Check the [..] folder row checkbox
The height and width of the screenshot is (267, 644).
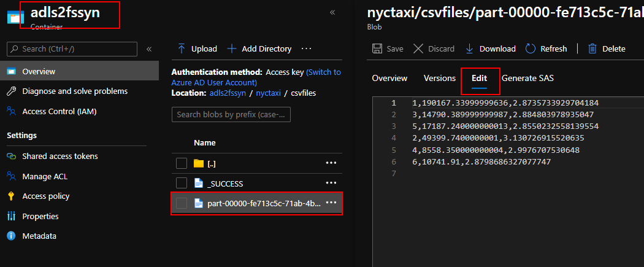tap(182, 163)
